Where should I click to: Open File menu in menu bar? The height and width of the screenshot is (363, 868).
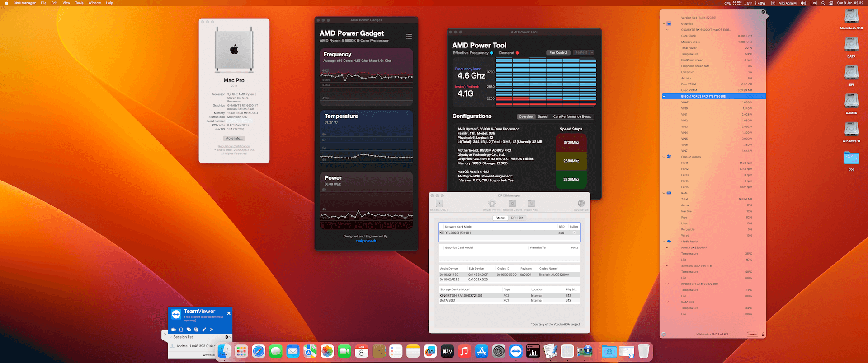click(x=43, y=3)
